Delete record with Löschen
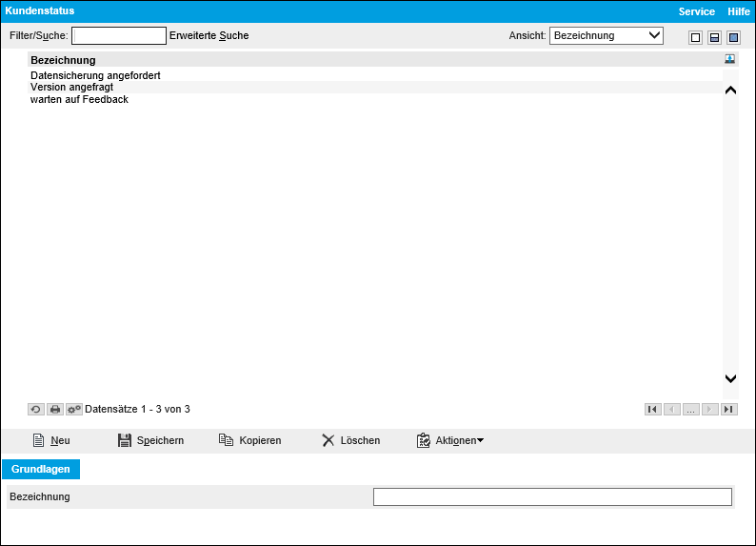This screenshot has width=756, height=546. [351, 440]
